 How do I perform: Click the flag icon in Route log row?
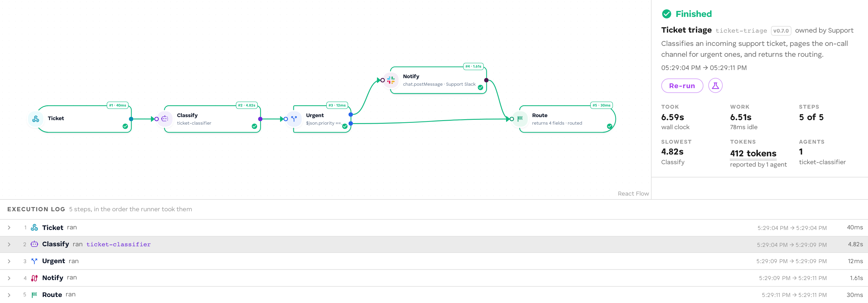pyautogui.click(x=34, y=295)
